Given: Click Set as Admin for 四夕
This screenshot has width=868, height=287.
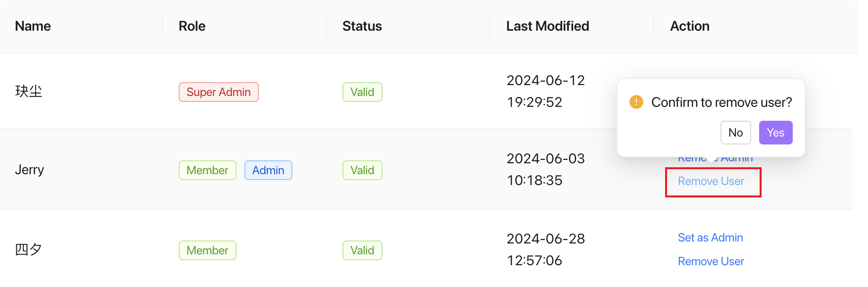Looking at the screenshot, I should [710, 238].
